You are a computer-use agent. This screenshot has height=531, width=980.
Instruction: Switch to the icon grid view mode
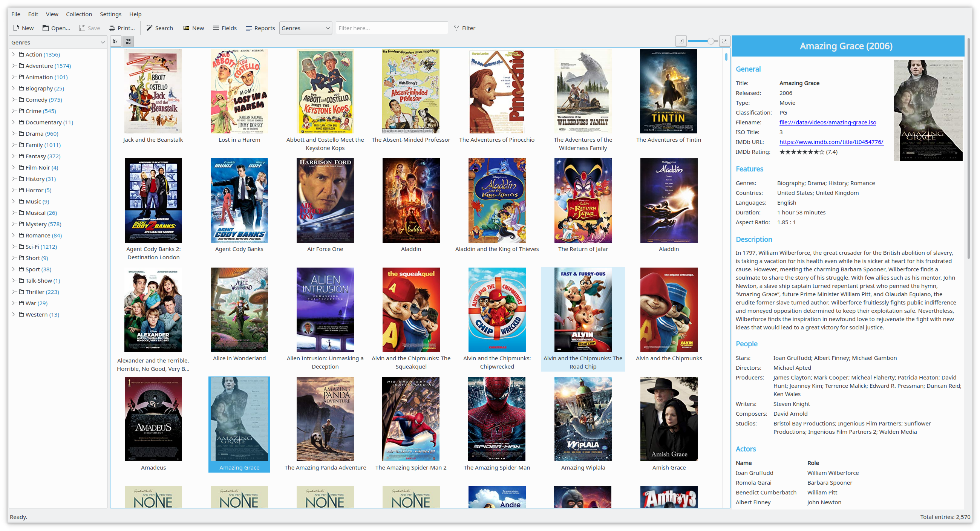pyautogui.click(x=128, y=41)
